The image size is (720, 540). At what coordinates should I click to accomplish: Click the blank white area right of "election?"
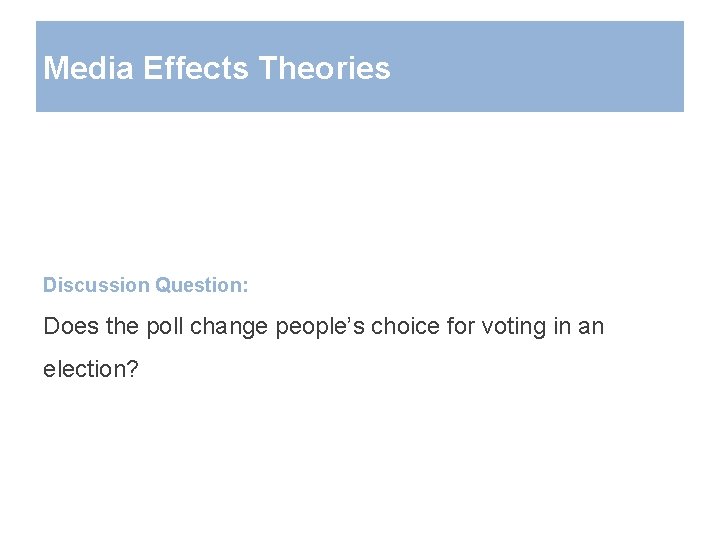coord(400,369)
